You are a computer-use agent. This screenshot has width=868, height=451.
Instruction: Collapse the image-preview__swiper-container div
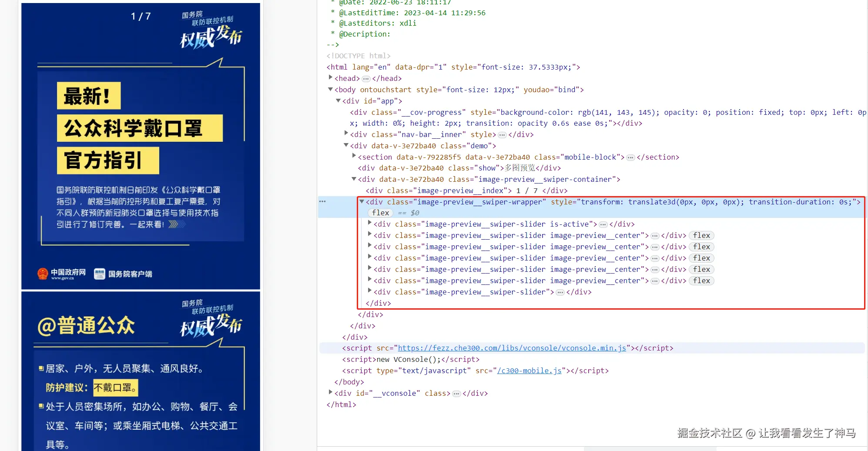[354, 179]
